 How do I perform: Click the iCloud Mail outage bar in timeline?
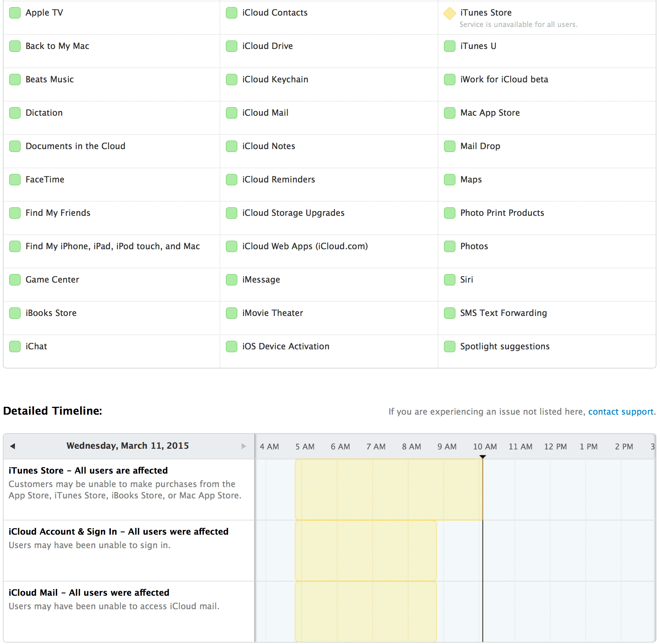click(366, 611)
